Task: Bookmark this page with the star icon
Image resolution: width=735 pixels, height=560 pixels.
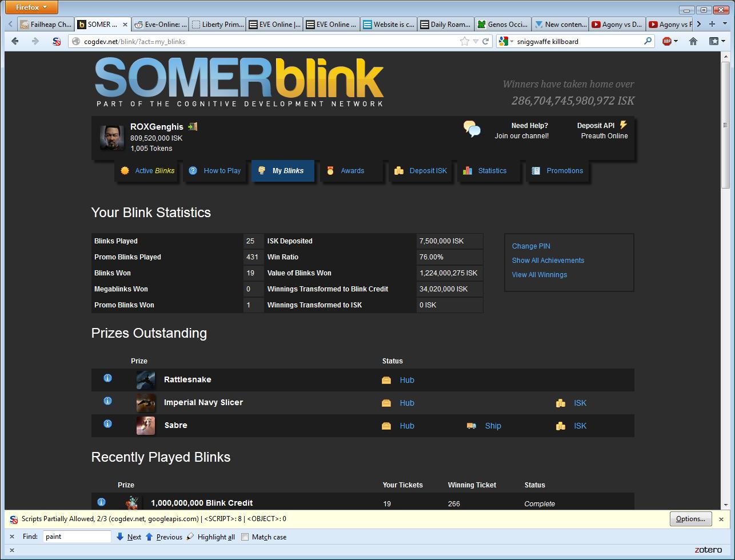Action: pyautogui.click(x=464, y=41)
